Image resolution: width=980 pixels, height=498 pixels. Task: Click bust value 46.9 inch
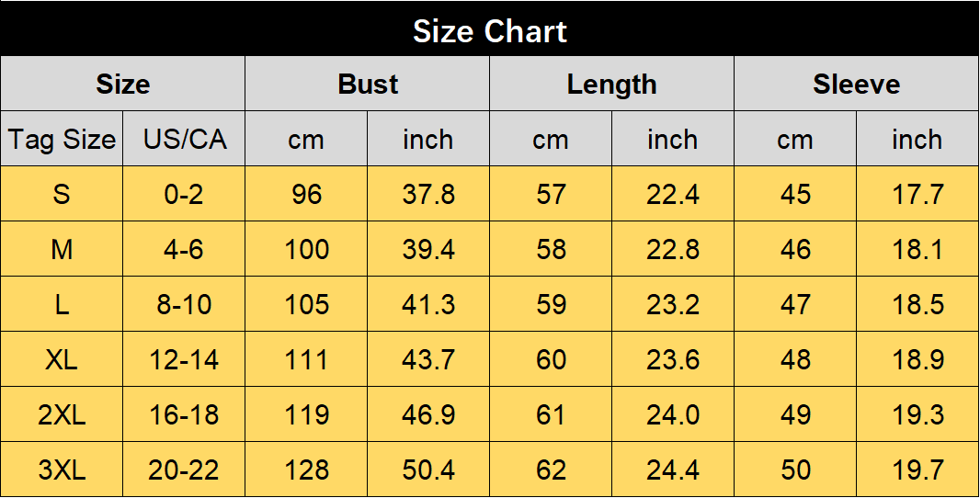(x=428, y=414)
